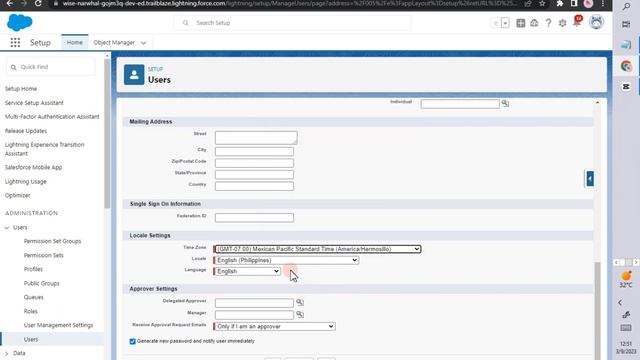640x360 pixels.
Task: Open Release Updates link
Action: 26,131
